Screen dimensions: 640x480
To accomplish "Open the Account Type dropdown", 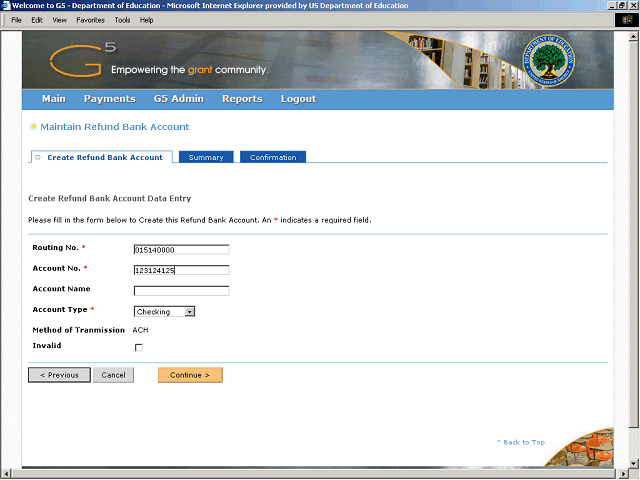I will click(164, 311).
